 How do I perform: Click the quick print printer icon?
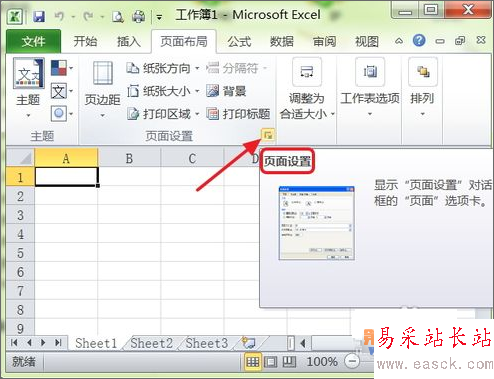[x=139, y=16]
